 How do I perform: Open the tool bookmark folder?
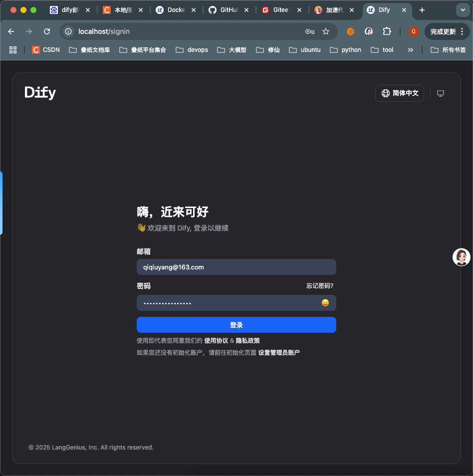tap(382, 50)
